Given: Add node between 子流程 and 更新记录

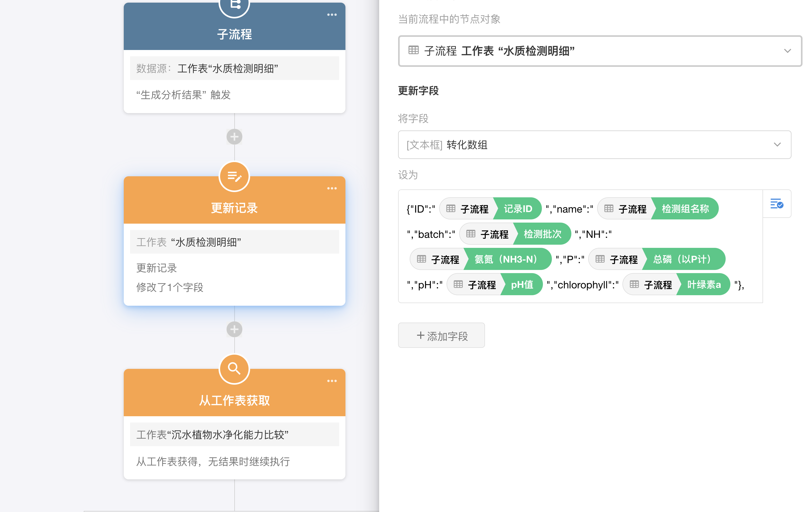Looking at the screenshot, I should click(234, 137).
